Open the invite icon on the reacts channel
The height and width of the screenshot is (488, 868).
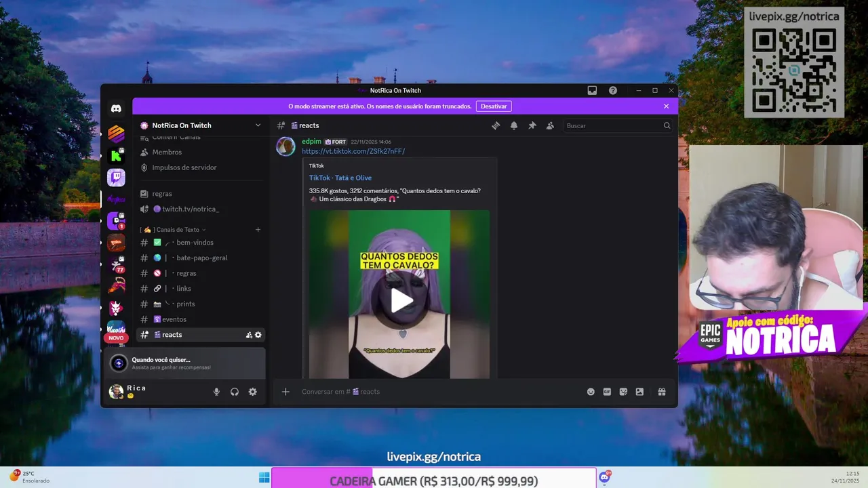pyautogui.click(x=249, y=335)
